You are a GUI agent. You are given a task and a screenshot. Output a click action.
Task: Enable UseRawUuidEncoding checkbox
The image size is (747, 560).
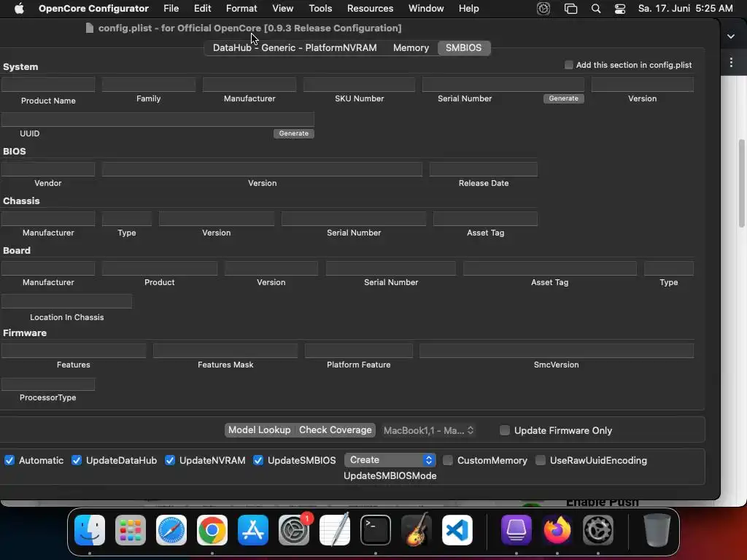[x=541, y=461]
